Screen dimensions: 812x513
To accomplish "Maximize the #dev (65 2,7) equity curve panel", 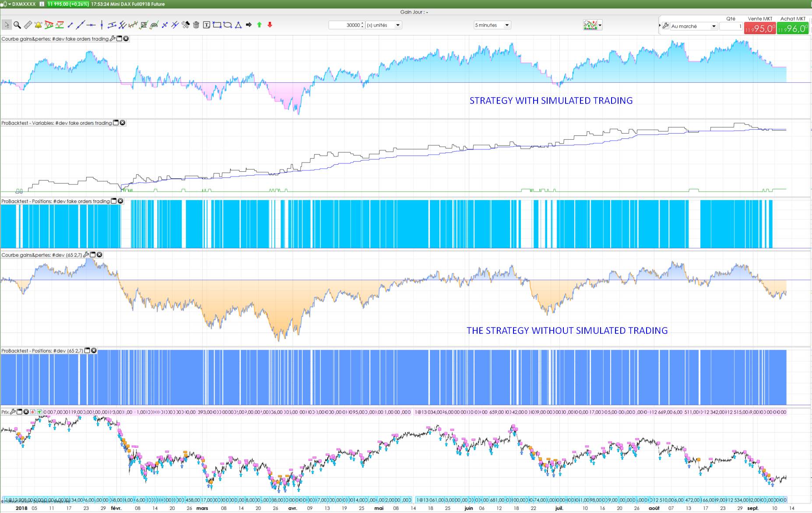I will pyautogui.click(x=92, y=255).
